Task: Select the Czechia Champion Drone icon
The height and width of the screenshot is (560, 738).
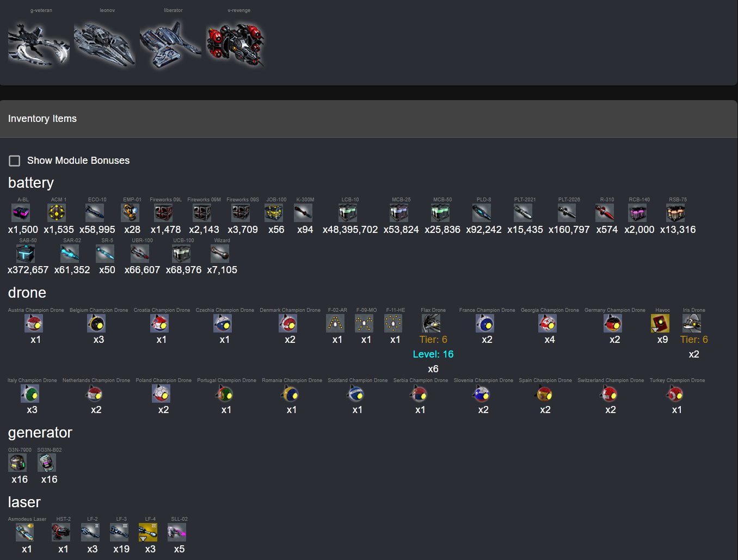Action: point(223,323)
